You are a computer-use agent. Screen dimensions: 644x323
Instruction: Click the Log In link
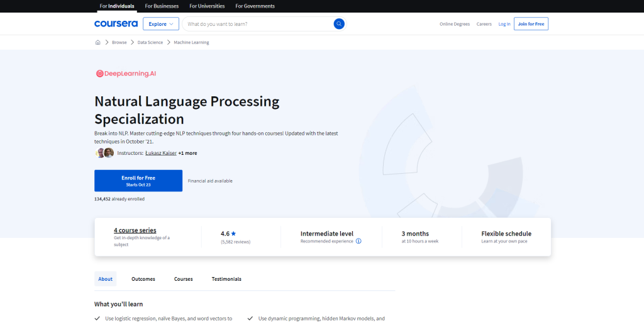tap(504, 24)
